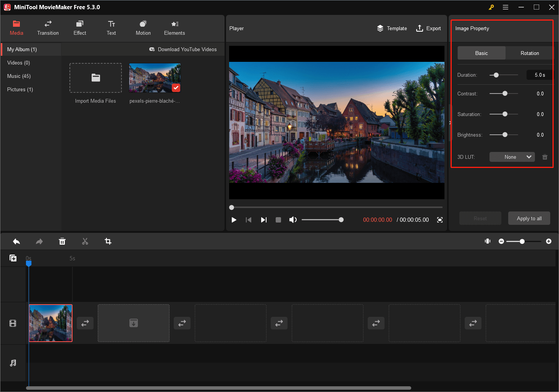Click the Reset button
The image size is (559, 392).
pyautogui.click(x=480, y=218)
